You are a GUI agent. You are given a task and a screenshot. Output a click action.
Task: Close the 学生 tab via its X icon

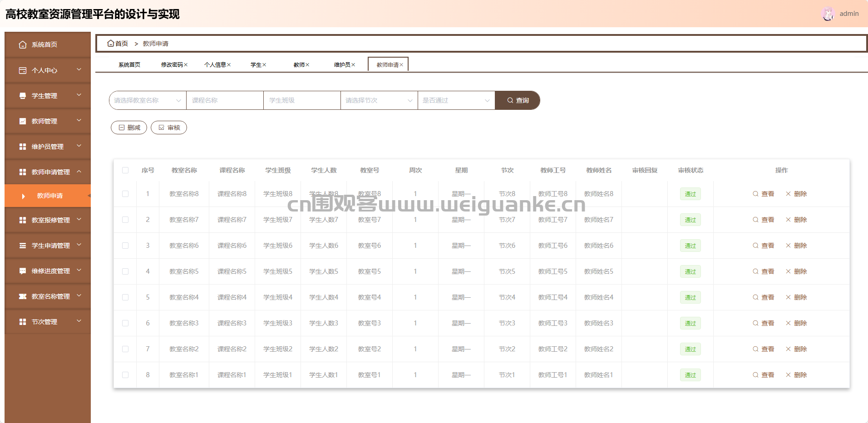click(x=264, y=65)
